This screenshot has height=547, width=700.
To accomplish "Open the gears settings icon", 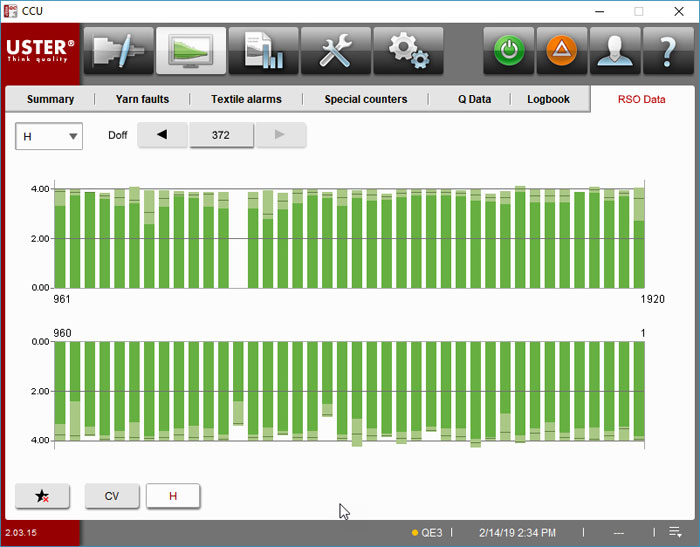I will coord(408,50).
